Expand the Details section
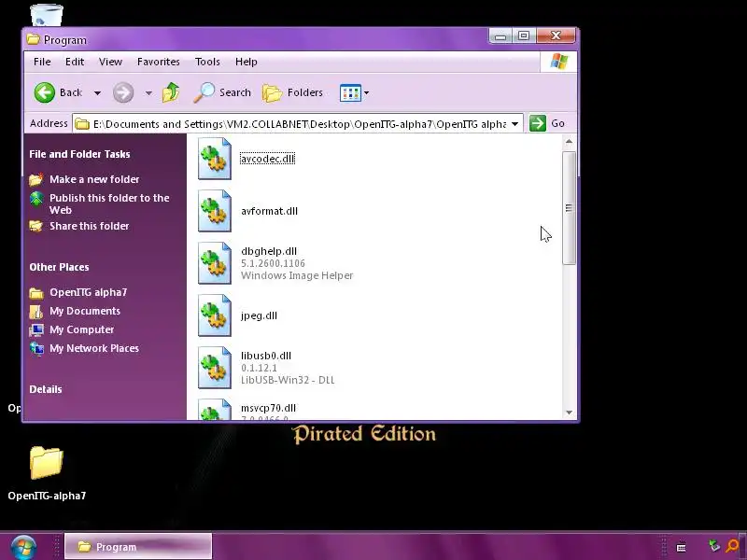Viewport: 747px width, 560px height. pos(46,389)
